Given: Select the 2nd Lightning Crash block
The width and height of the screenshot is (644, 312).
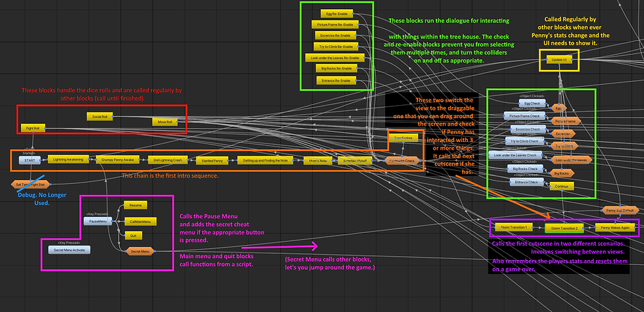Looking at the screenshot, I should (168, 160).
